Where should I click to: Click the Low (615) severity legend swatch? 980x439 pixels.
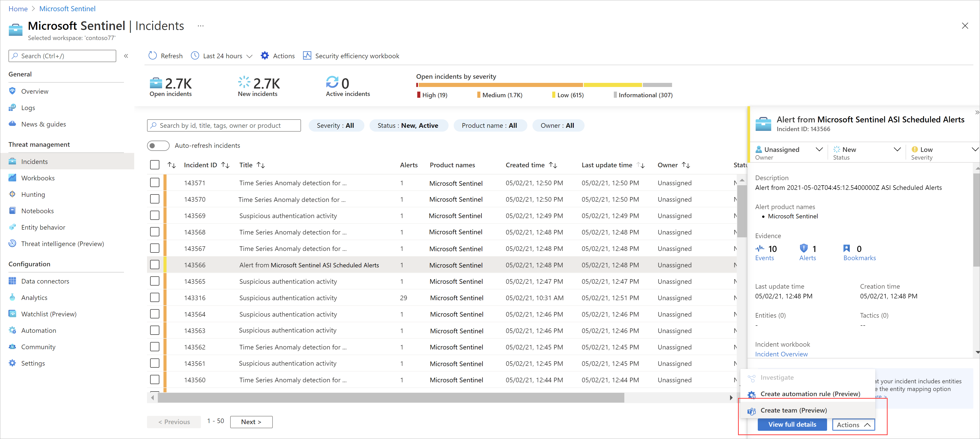554,95
